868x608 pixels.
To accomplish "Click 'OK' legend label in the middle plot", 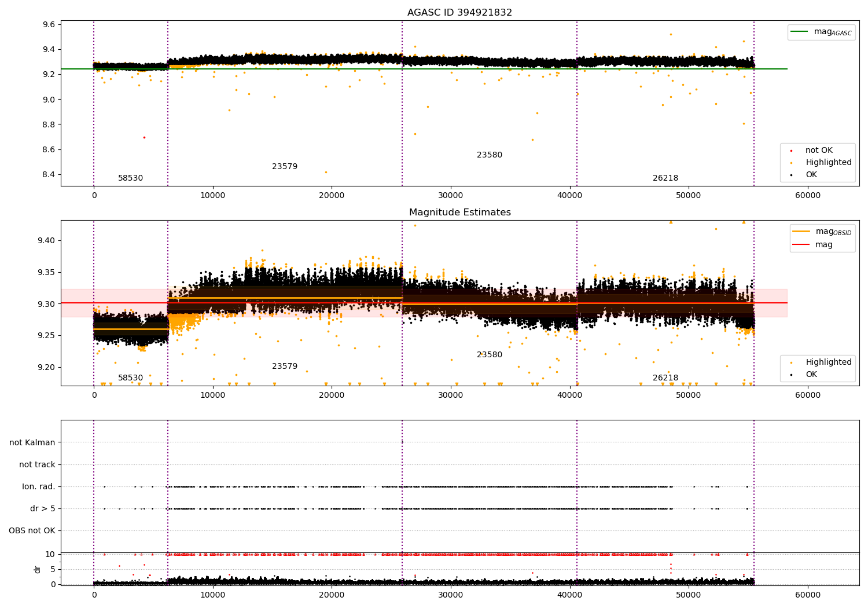I will (811, 375).
